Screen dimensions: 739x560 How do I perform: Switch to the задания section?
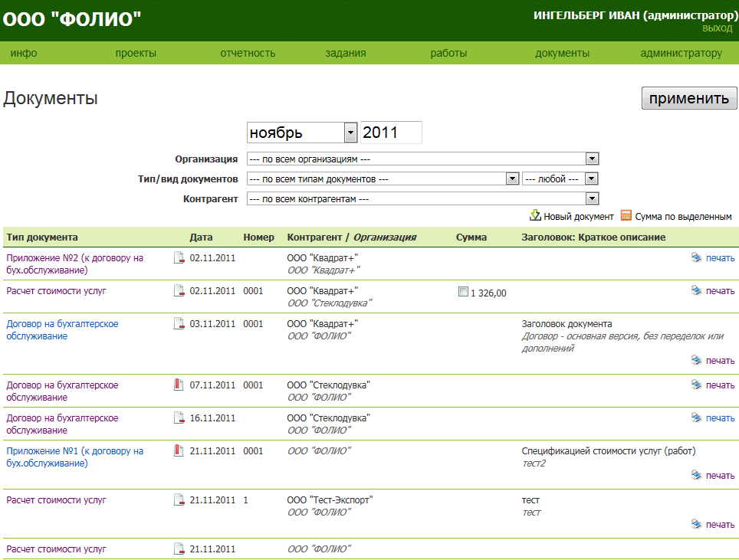[346, 53]
